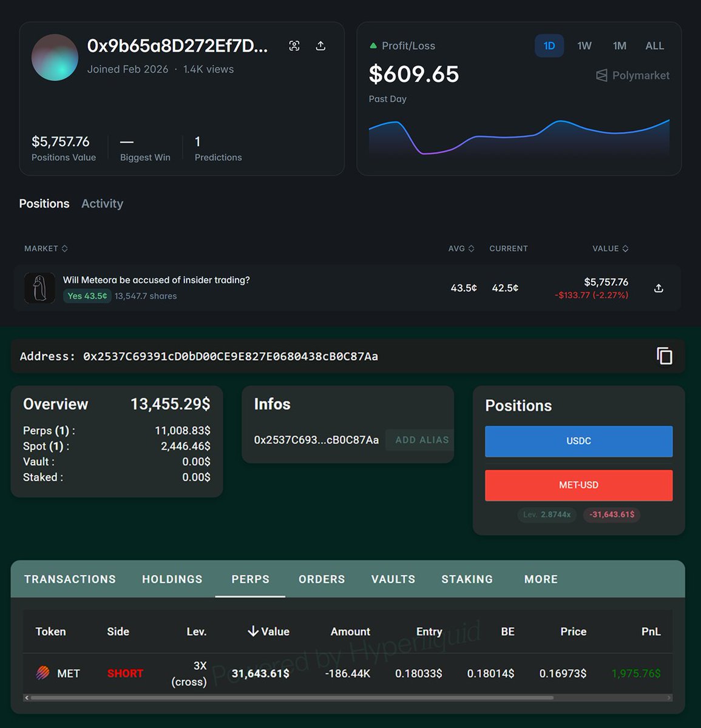Select the ALL profit timeframe
The height and width of the screenshot is (728, 701).
pos(655,46)
